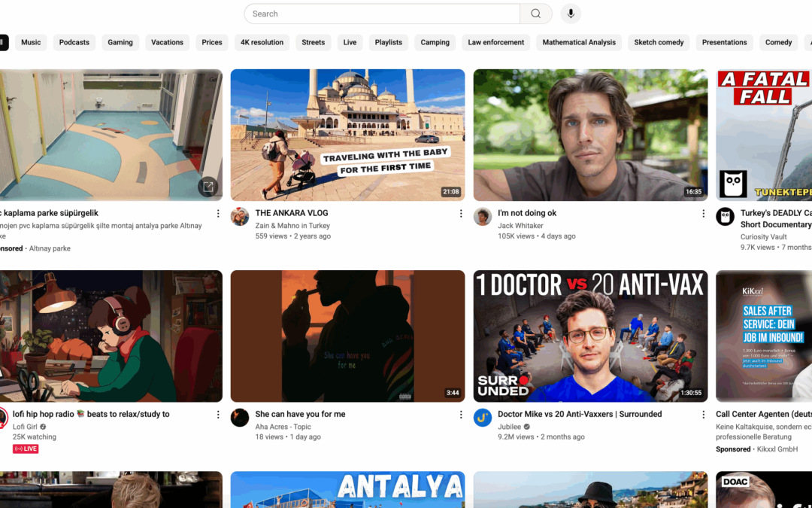Image resolution: width=812 pixels, height=508 pixels.
Task: Open options menu for THE ANKARA VLOG
Action: (461, 214)
